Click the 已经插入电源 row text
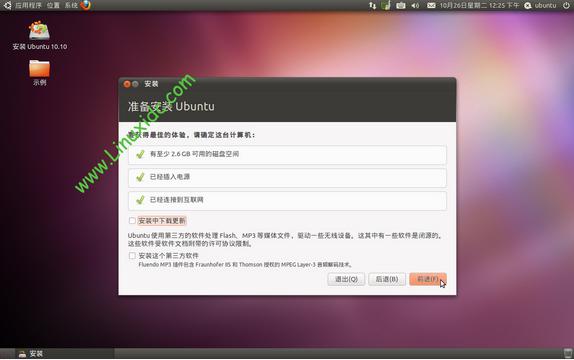This screenshot has height=360, width=574. click(170, 177)
